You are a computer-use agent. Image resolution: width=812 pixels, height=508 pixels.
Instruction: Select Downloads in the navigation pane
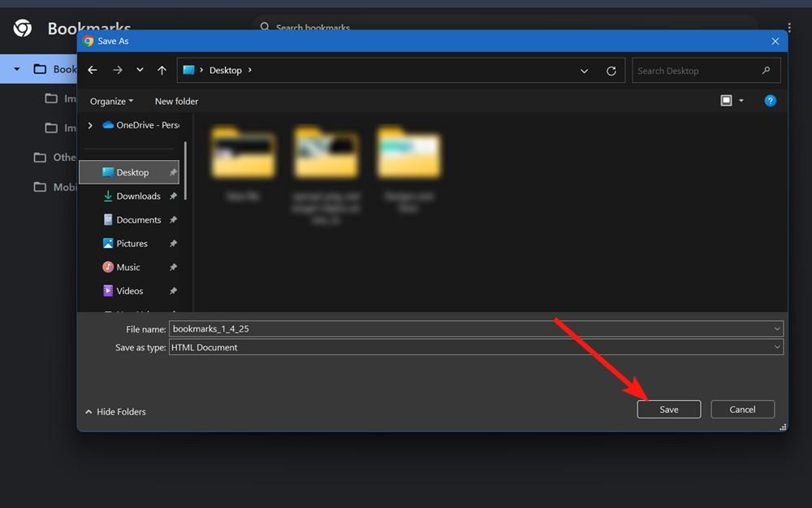click(132, 196)
